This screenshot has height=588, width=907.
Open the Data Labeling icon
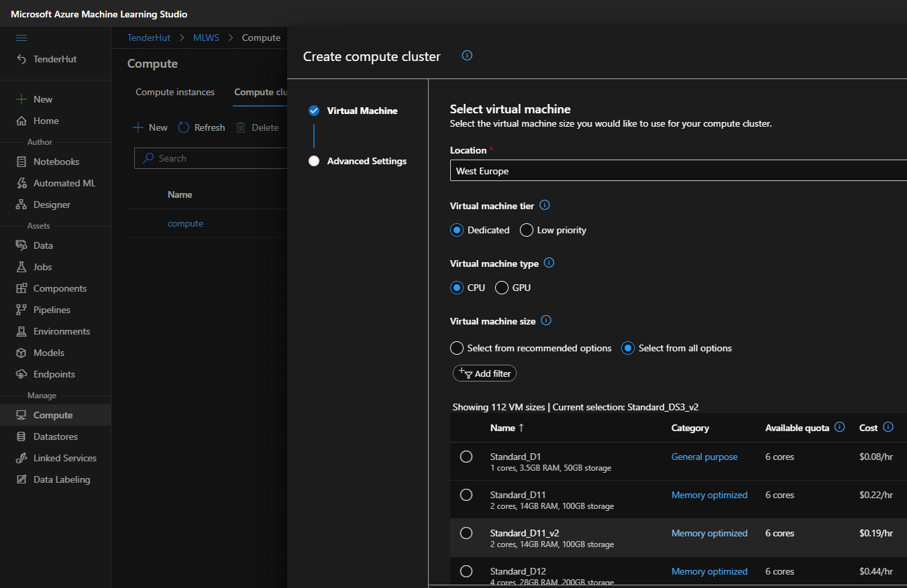click(x=21, y=479)
